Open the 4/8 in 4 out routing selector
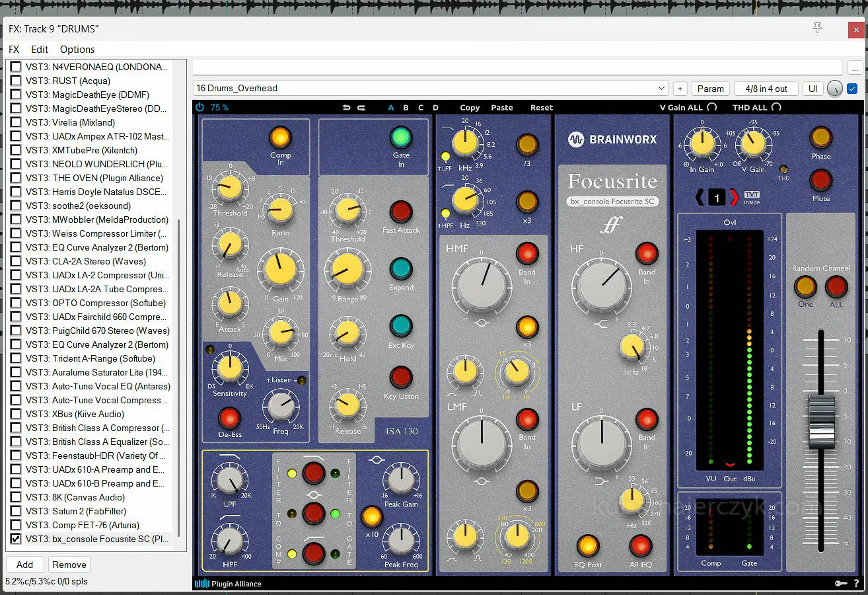868x595 pixels. (x=766, y=89)
